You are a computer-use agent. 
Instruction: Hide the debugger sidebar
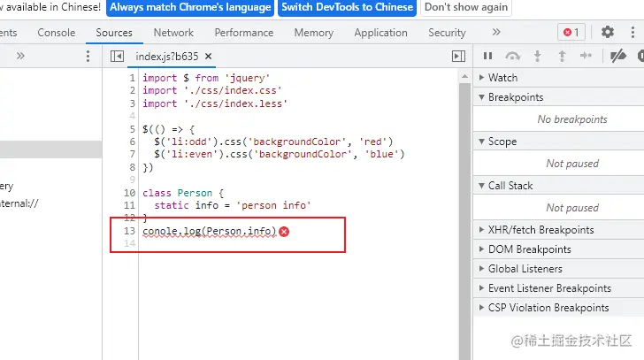[458, 57]
